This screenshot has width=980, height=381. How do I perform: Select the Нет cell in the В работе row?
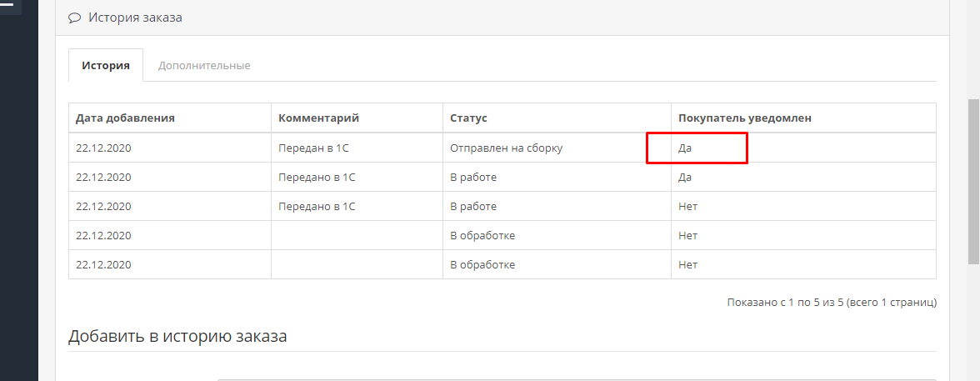pyautogui.click(x=803, y=206)
